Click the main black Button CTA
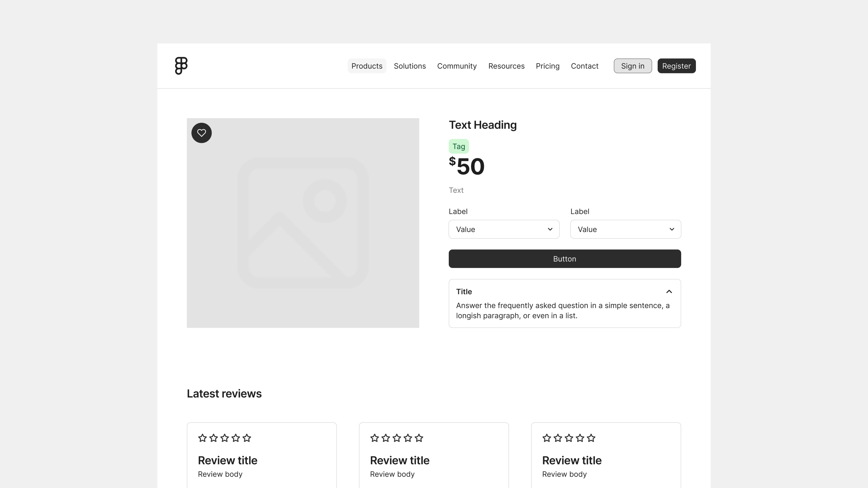868x488 pixels. pos(565,259)
